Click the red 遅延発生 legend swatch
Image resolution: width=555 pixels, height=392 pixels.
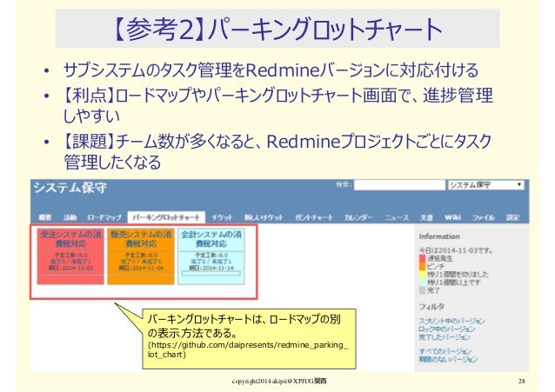pos(422,258)
